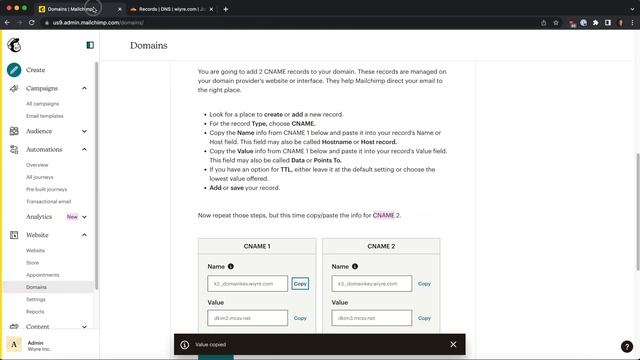Click the sidebar scrollbar
Viewport: 640px width, 360px height.
[x=96, y=176]
